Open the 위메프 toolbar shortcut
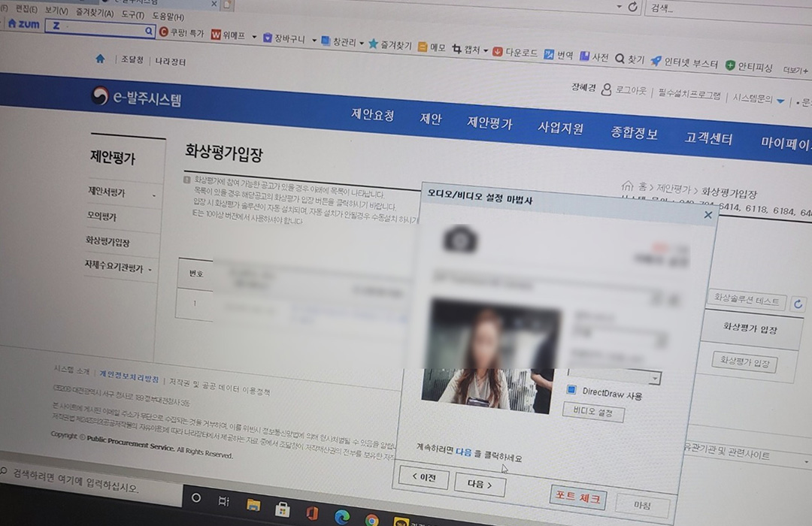 [228, 35]
